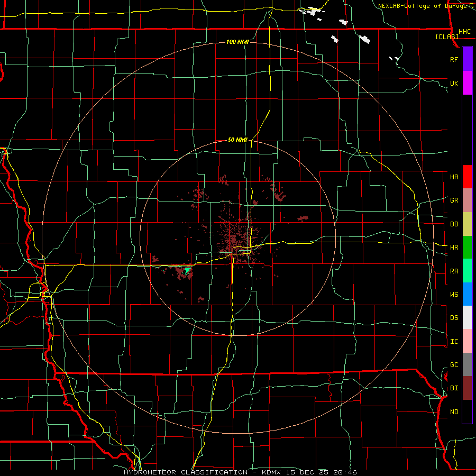476x476 pixels.
Task: Click the 'DS' legend label
Action: pos(454,317)
